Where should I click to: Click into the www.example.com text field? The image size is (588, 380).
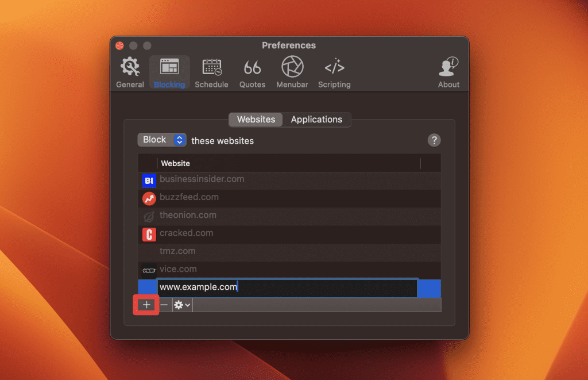[287, 287]
